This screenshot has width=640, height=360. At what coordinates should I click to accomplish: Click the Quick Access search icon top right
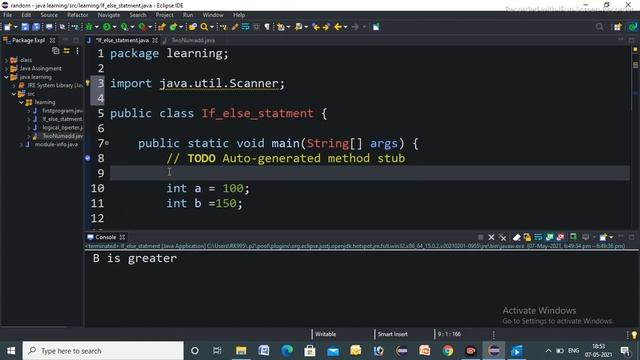(x=599, y=27)
